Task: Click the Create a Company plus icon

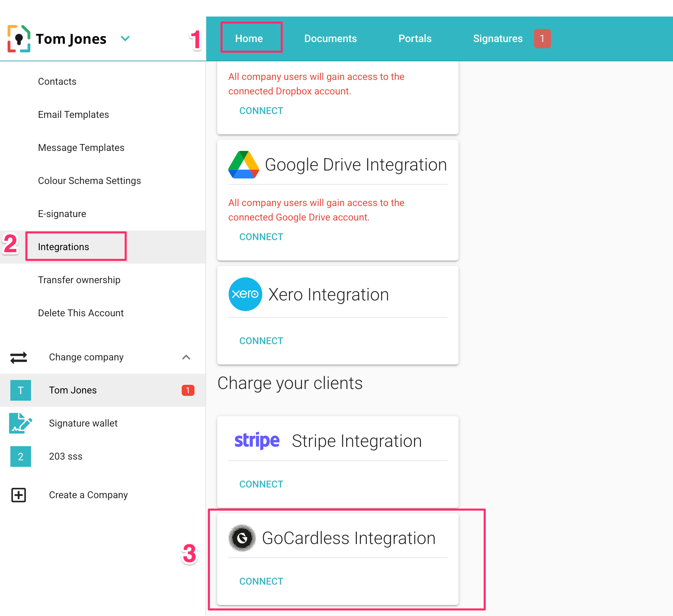Action: click(x=18, y=495)
